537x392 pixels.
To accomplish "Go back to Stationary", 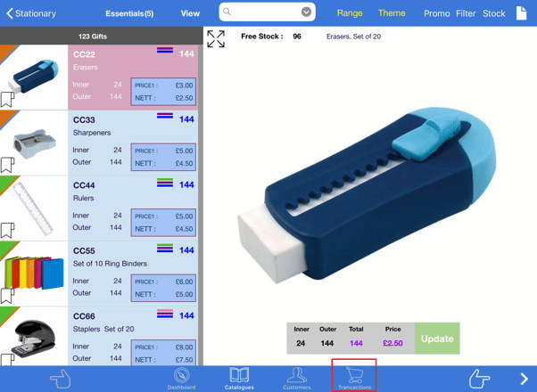I will tap(31, 13).
